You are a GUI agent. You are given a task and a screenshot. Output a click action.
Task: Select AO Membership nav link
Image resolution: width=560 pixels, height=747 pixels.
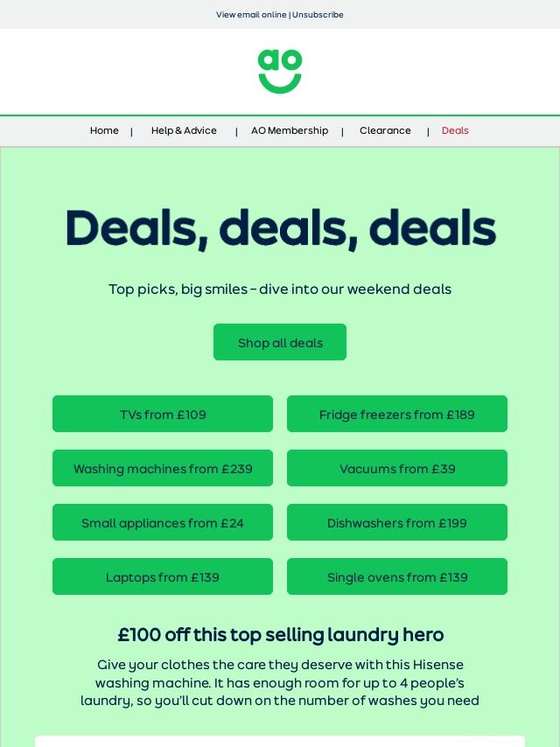point(290,130)
